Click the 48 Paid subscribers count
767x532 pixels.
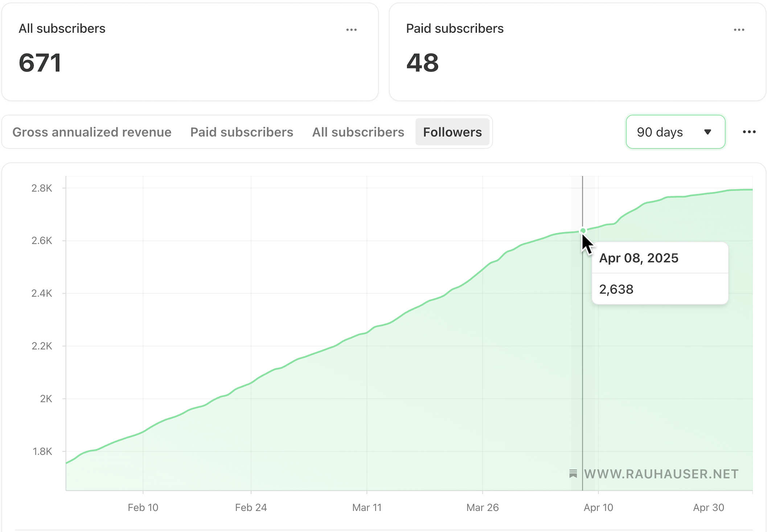point(422,63)
